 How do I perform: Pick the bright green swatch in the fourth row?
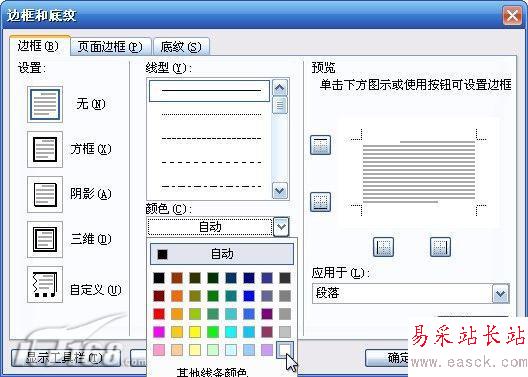213,332
